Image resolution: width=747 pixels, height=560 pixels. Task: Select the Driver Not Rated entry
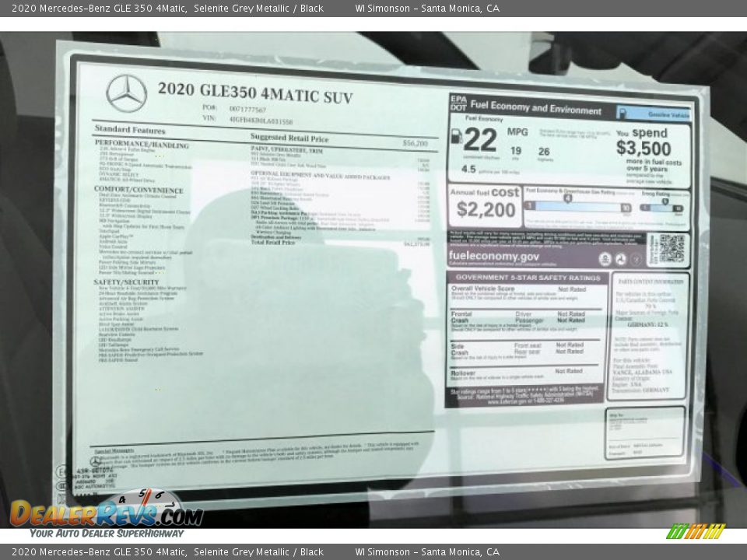(571, 314)
